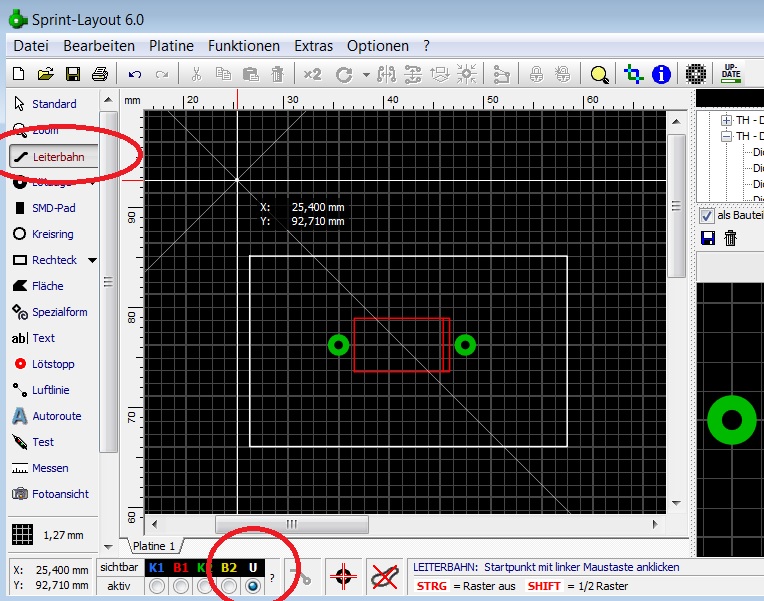Toggle visibility of B2 layer label

229,567
